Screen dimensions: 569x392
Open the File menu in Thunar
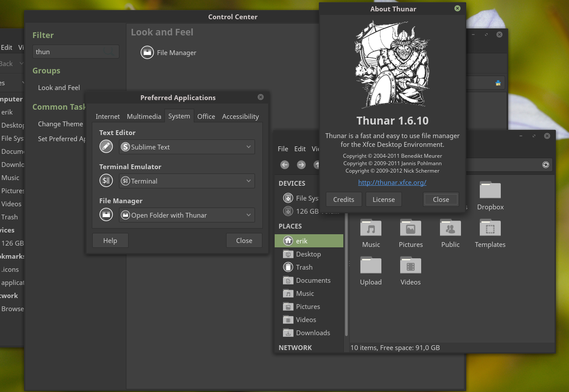click(283, 149)
